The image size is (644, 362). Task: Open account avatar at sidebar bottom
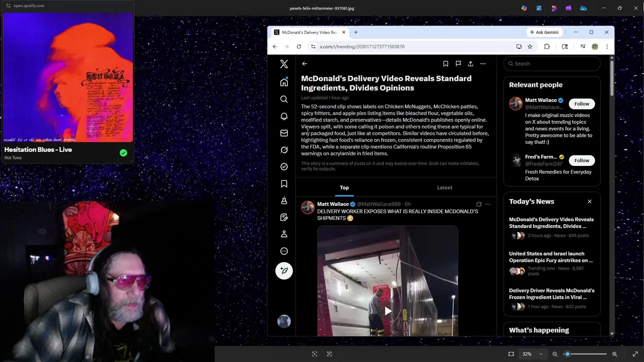click(284, 321)
